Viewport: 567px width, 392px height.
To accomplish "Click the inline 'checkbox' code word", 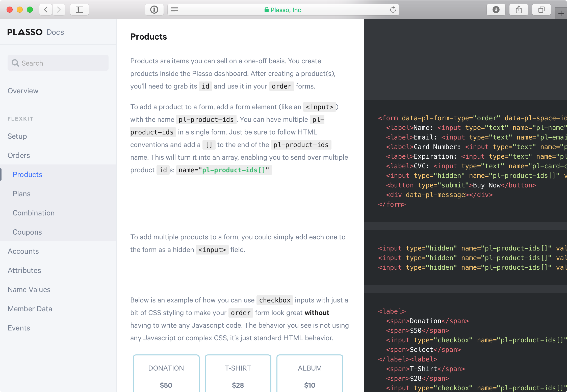I will 275,300.
